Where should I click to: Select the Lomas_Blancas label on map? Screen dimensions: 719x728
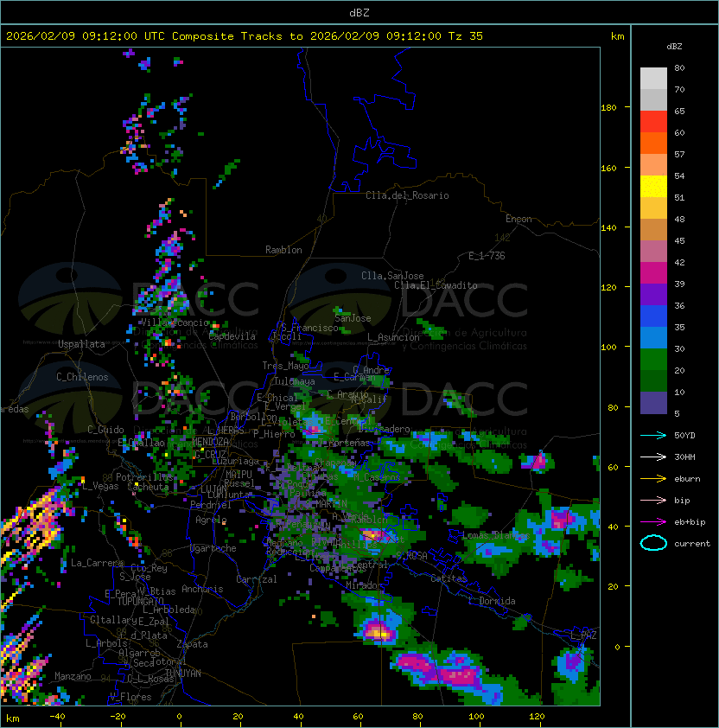(x=496, y=535)
